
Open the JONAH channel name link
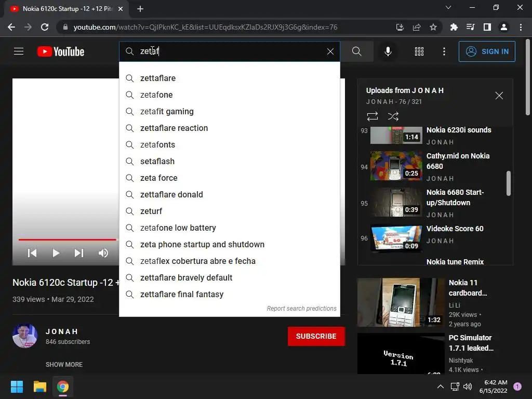(62, 331)
